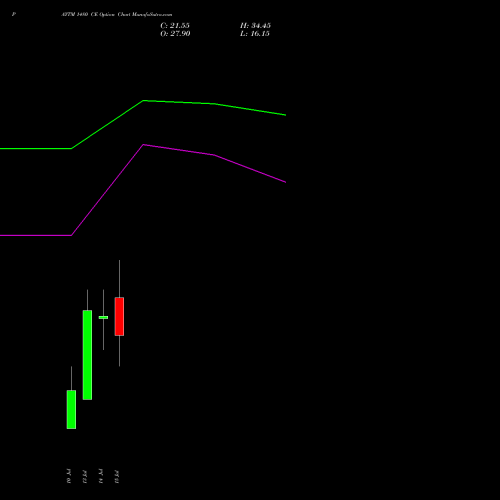The image size is (500, 500).
Task: Click the purple lower band line
Action: [x=143, y=145]
